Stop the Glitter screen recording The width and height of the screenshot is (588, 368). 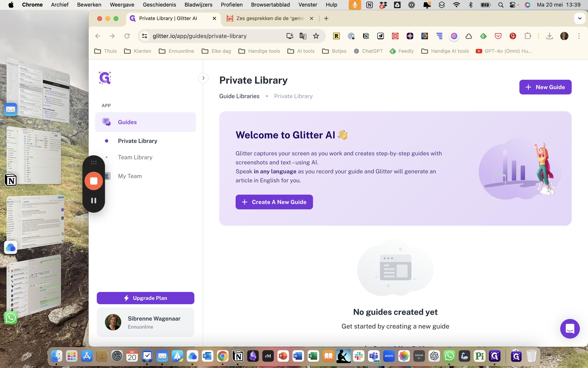tap(94, 181)
